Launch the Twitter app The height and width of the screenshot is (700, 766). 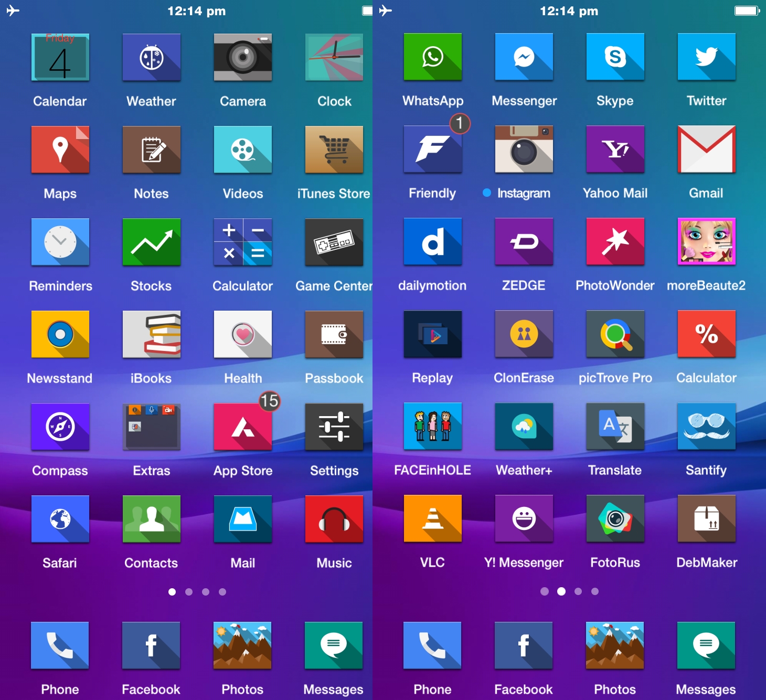[x=706, y=57]
